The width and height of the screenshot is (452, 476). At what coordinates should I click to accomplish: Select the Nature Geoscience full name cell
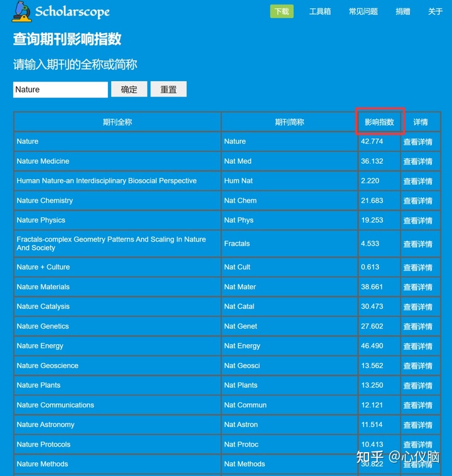click(117, 365)
